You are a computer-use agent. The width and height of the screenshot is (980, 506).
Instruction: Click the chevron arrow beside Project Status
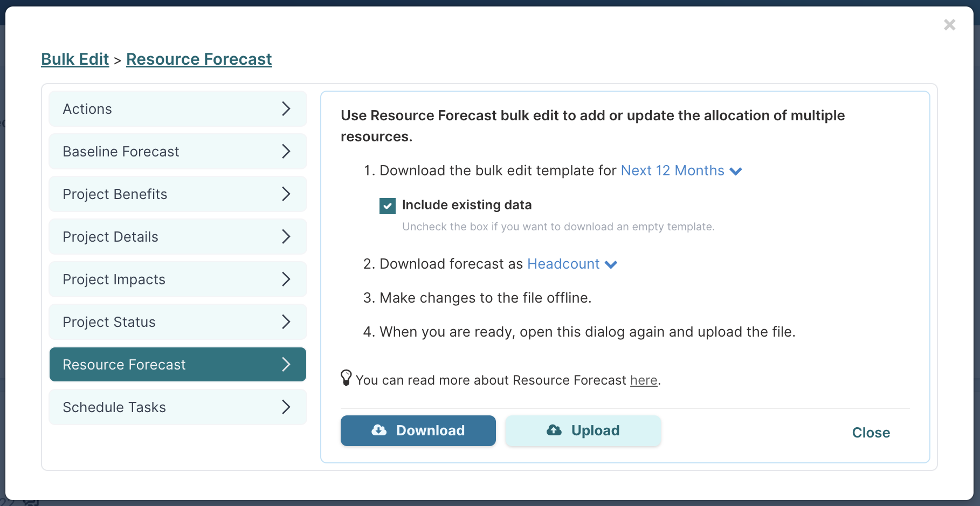point(286,322)
